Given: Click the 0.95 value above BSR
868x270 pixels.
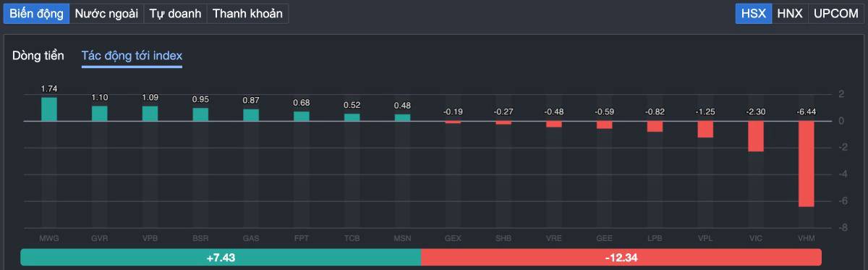Looking at the screenshot, I should [200, 99].
